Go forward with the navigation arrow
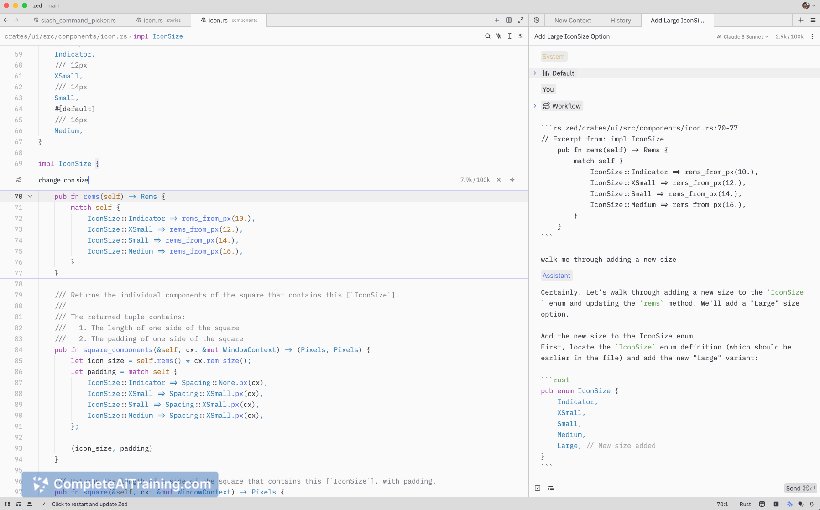 point(17,20)
